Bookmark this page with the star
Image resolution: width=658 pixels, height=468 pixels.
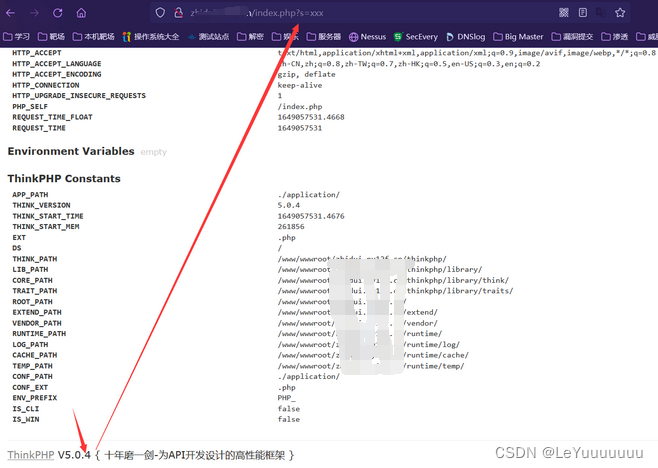pos(620,13)
